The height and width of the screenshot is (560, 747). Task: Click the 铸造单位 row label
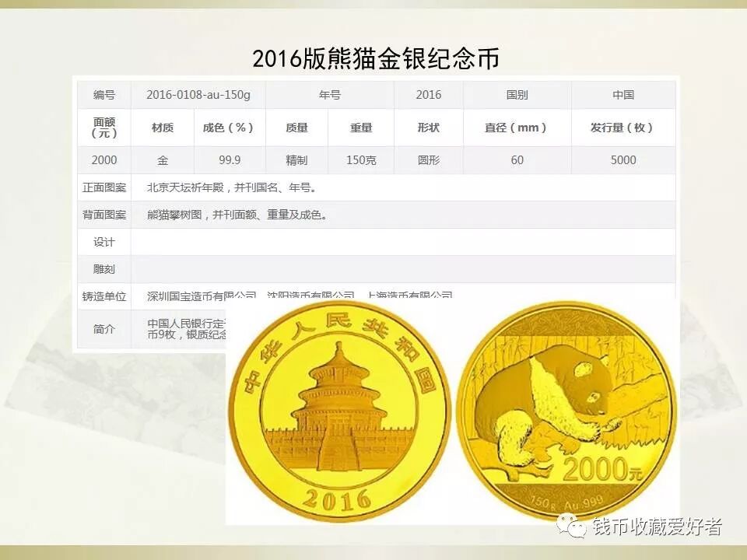(103, 296)
